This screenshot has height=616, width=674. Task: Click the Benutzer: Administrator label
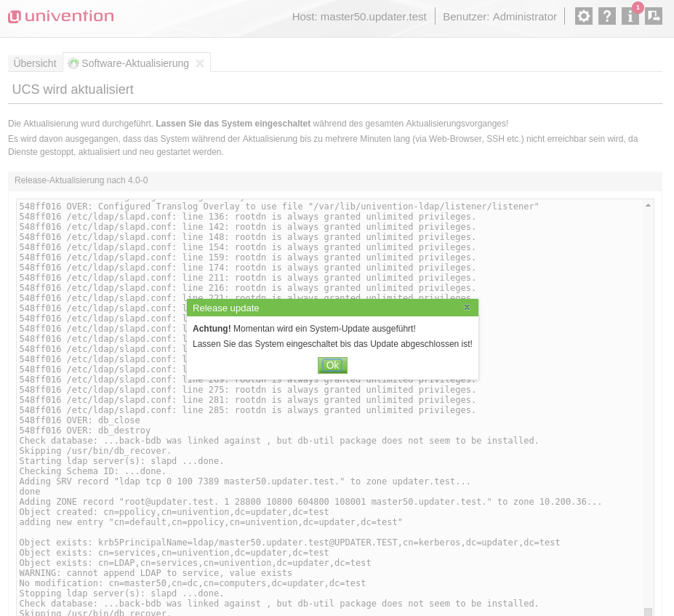pos(500,16)
